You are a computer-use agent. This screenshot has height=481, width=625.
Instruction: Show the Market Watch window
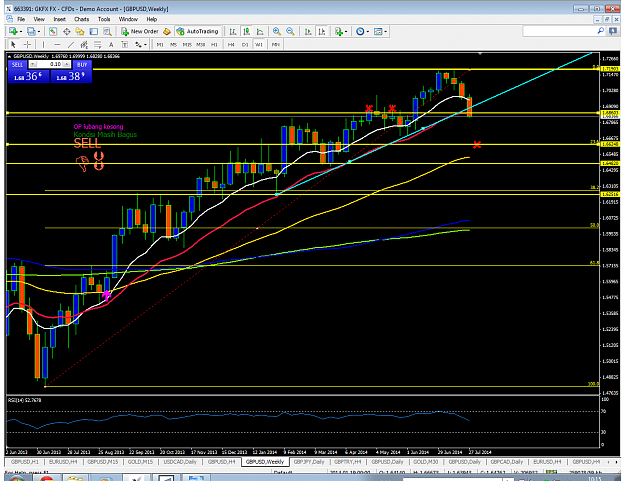pyautogui.click(x=53, y=31)
